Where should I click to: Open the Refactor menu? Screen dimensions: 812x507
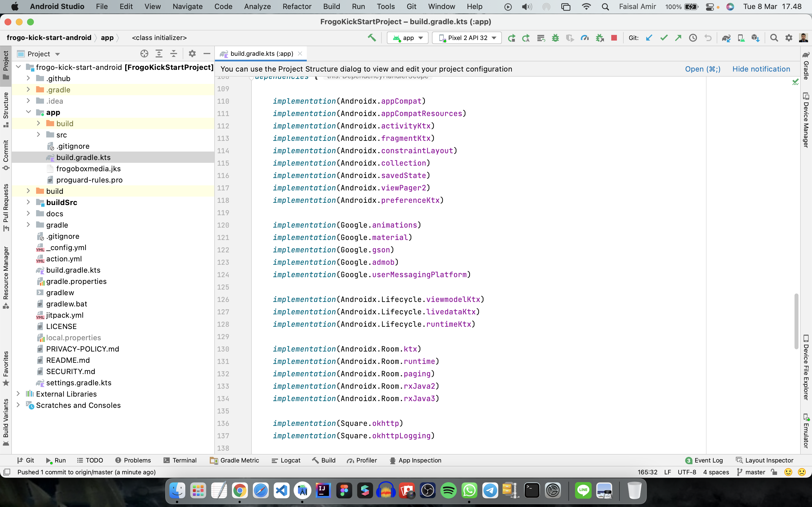[297, 6]
